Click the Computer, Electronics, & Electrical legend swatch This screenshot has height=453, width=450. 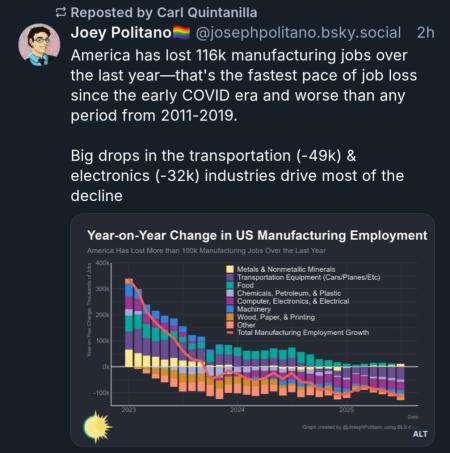[230, 301]
